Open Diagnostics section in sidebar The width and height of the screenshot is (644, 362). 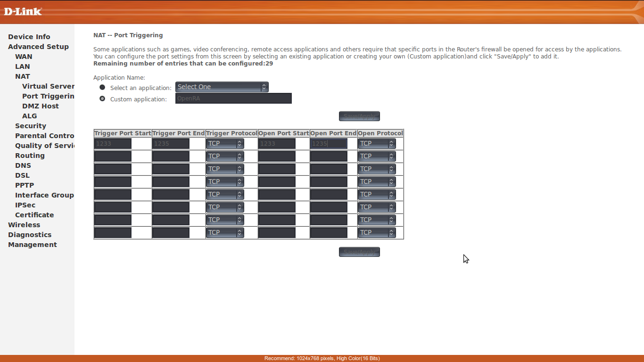[30, 235]
